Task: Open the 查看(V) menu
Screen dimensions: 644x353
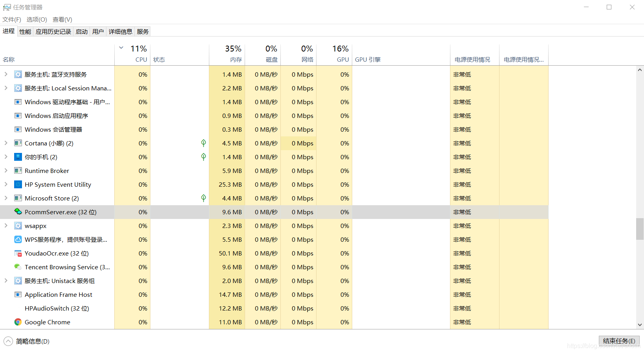Action: [x=62, y=19]
